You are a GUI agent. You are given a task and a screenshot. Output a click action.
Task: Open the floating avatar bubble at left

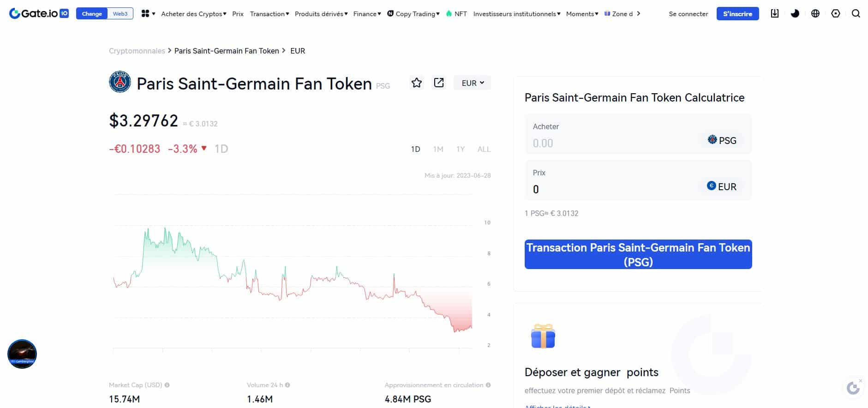22,354
